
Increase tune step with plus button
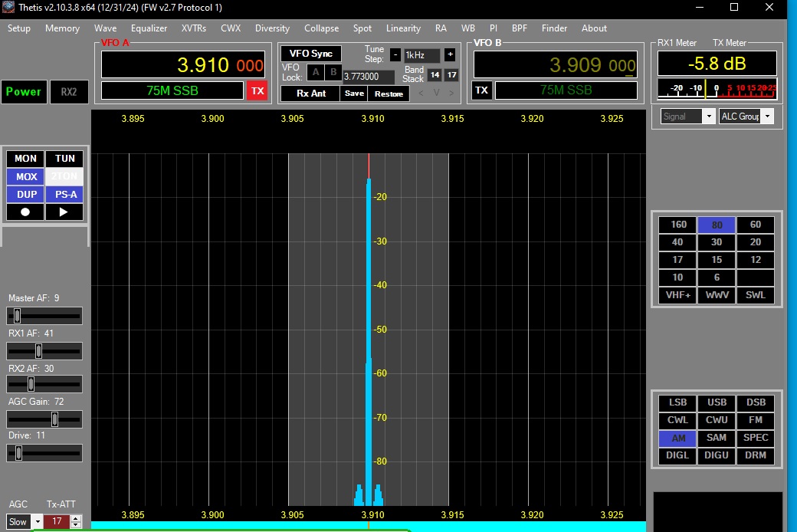coord(450,54)
